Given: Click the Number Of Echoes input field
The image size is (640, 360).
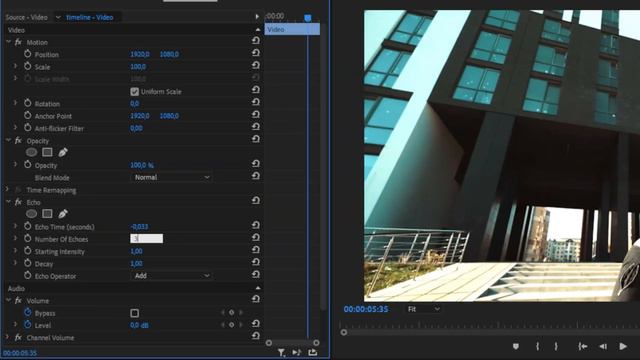Looking at the screenshot, I should (x=147, y=238).
